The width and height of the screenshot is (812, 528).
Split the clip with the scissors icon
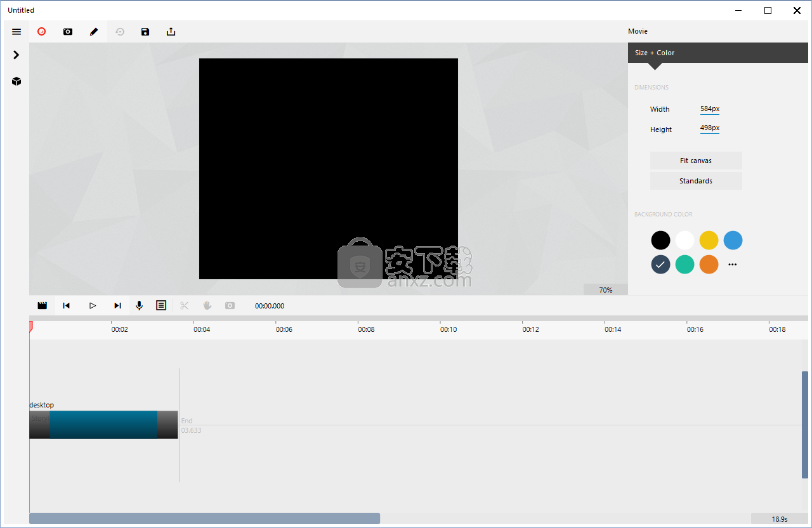[185, 305]
